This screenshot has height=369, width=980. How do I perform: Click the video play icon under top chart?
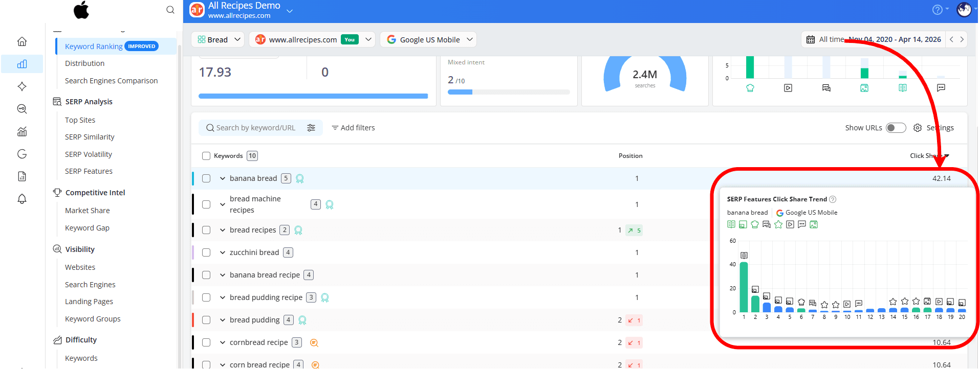tap(788, 88)
